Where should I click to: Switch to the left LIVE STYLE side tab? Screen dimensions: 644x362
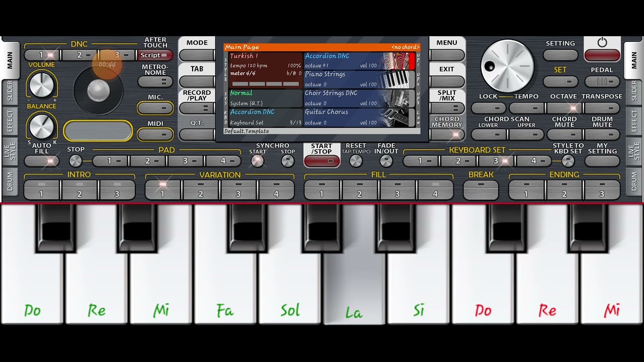[x=10, y=151]
